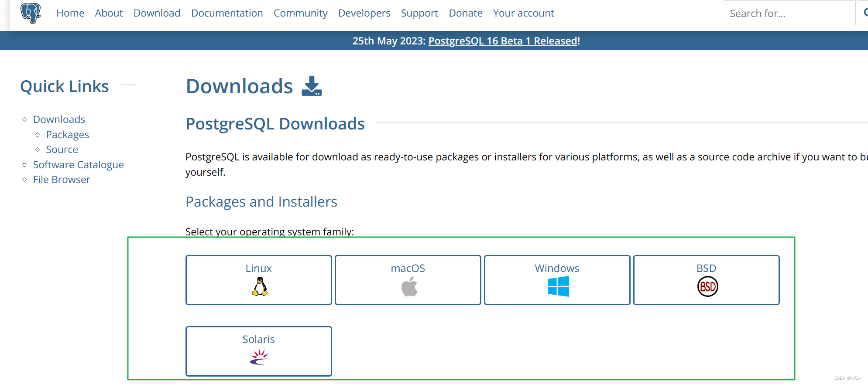Open the About menu item

pyautogui.click(x=109, y=13)
